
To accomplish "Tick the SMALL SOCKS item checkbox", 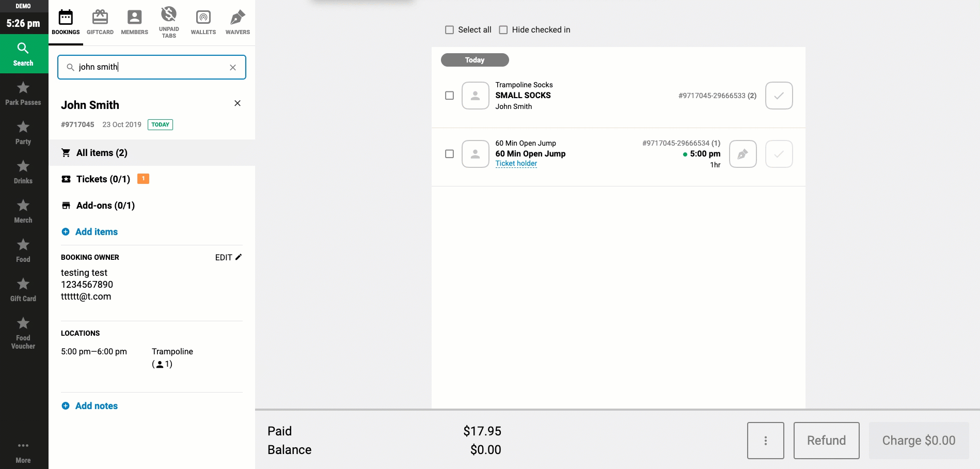I will [450, 96].
